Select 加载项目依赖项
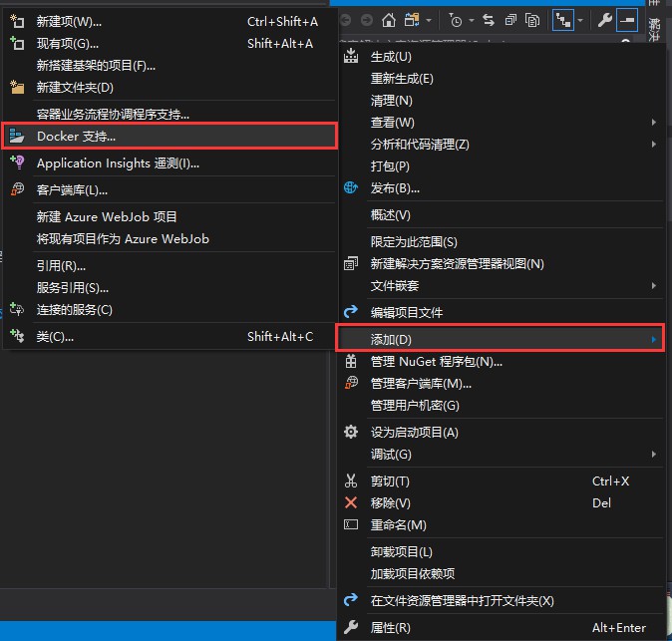 click(x=502, y=574)
